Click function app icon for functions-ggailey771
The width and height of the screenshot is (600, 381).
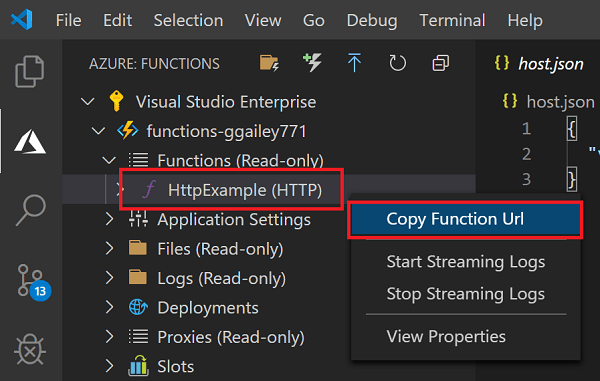pyautogui.click(x=127, y=130)
